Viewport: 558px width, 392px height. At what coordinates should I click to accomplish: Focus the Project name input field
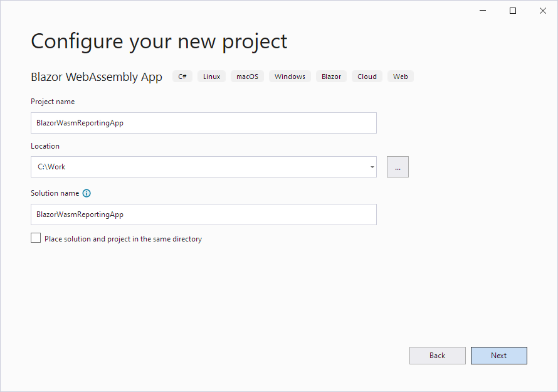pos(204,123)
